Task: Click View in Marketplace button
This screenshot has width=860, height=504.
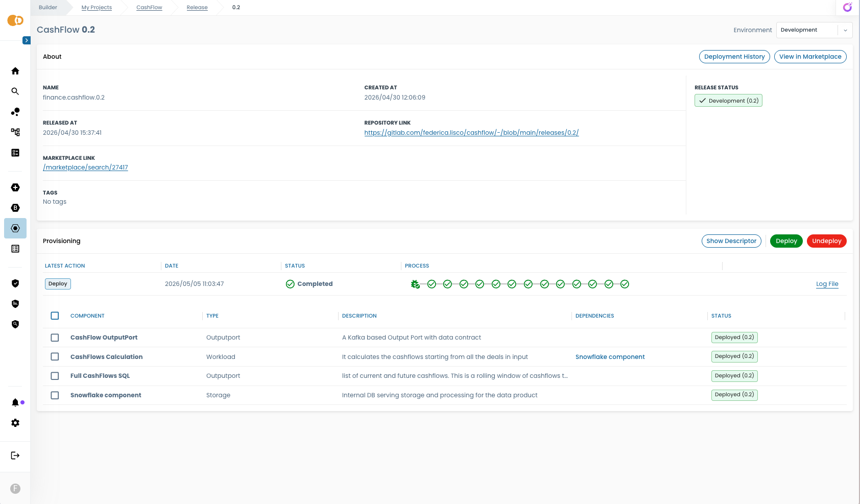Action: point(810,57)
